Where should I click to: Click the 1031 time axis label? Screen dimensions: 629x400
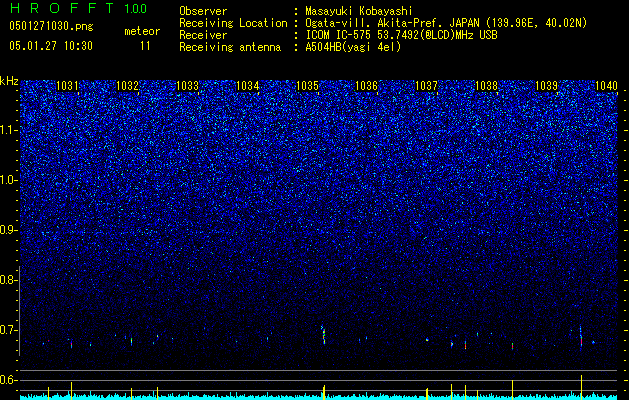tap(68, 86)
